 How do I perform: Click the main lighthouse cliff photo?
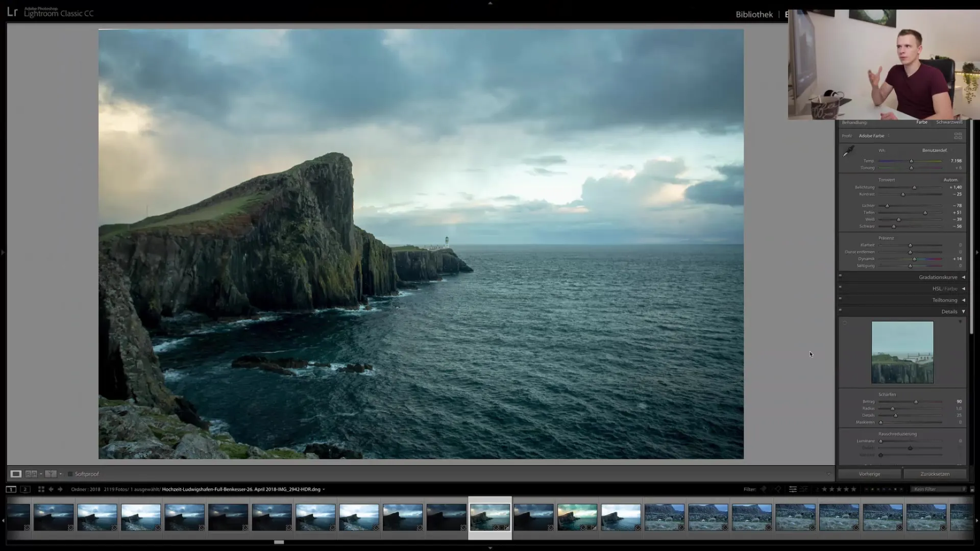[x=421, y=244]
